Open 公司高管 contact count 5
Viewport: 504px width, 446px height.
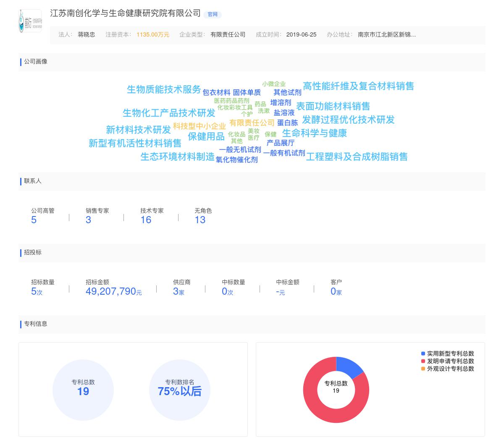point(34,220)
